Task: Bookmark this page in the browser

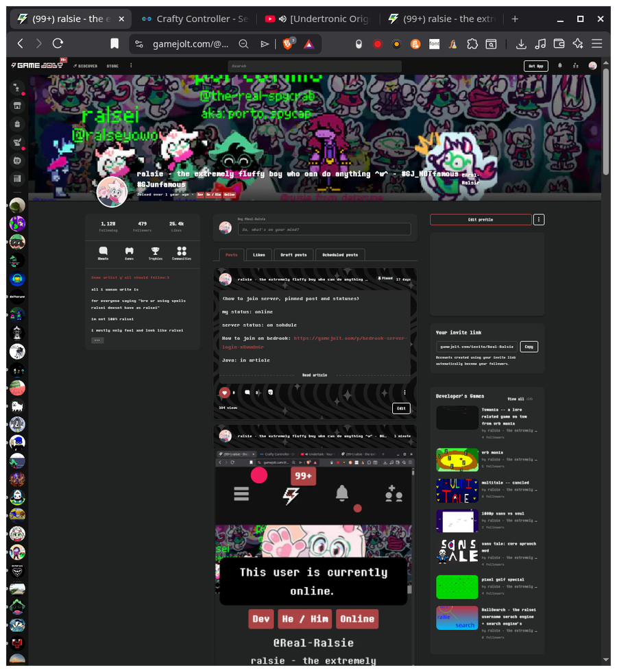Action: click(114, 43)
